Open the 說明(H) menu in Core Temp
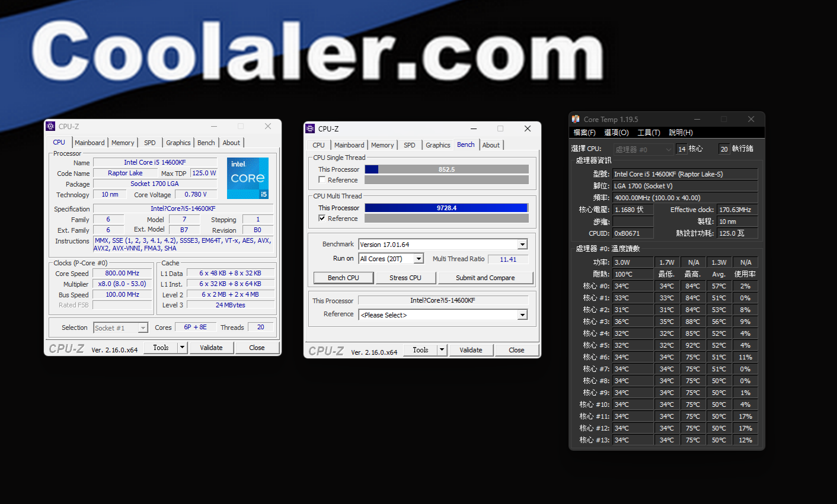This screenshot has height=504, width=837. pyautogui.click(x=681, y=133)
